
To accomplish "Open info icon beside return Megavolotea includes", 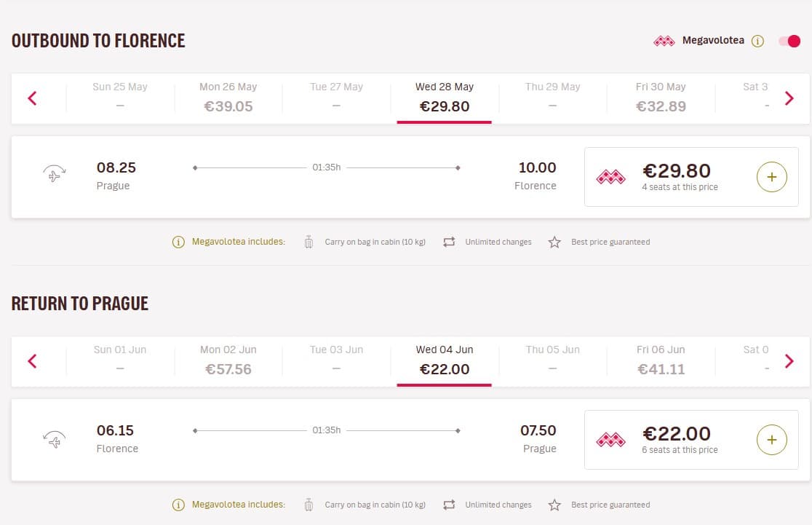I will pos(178,505).
